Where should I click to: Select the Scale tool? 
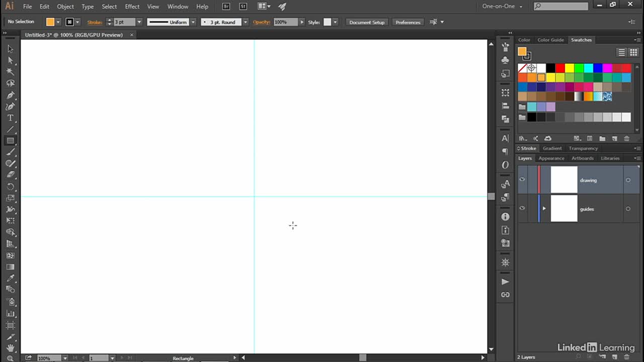click(x=10, y=198)
